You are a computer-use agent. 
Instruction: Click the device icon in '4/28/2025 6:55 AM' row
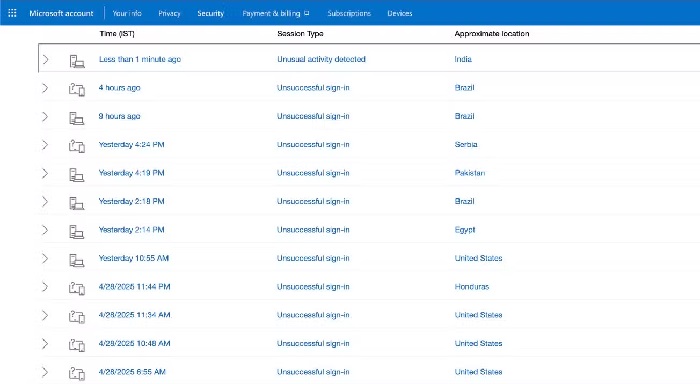(77, 374)
